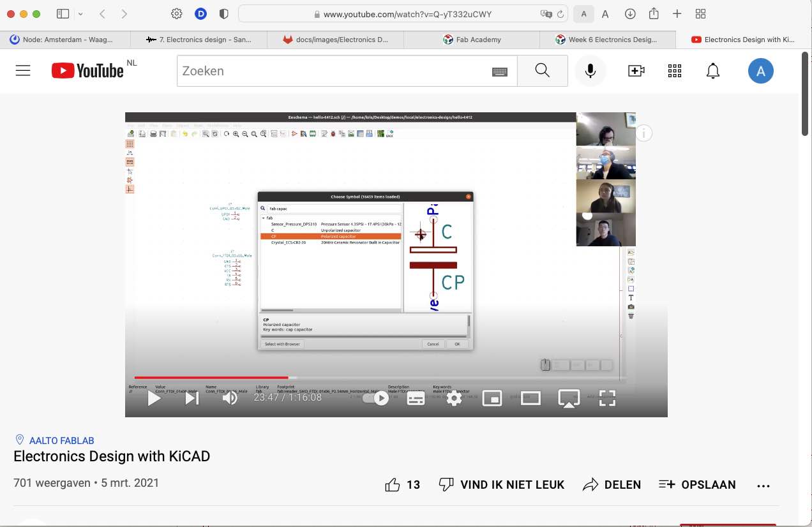Screen dimensions: 812x527
Task: Switch to Week 6 Electronics Design tab
Action: (608, 40)
